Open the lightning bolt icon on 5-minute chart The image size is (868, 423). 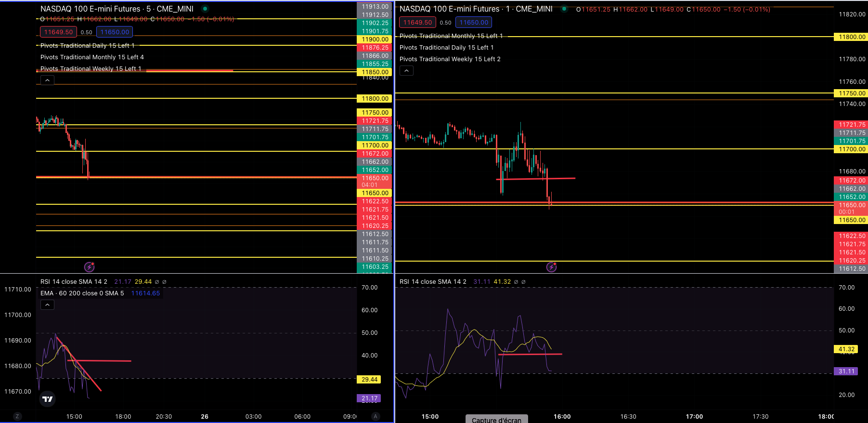click(x=89, y=267)
